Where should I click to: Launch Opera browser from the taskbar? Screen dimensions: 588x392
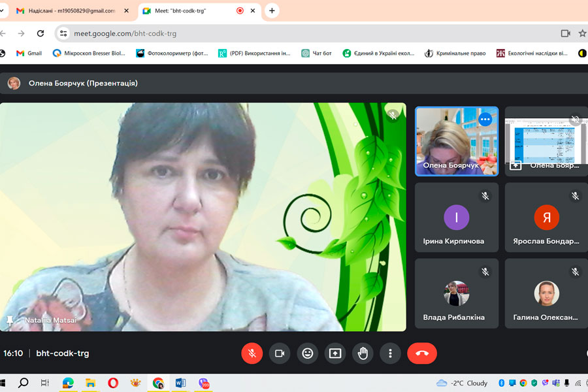click(113, 383)
